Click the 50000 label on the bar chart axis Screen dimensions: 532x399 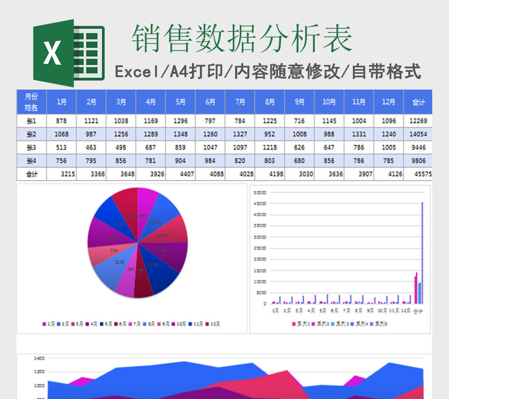coord(259,192)
